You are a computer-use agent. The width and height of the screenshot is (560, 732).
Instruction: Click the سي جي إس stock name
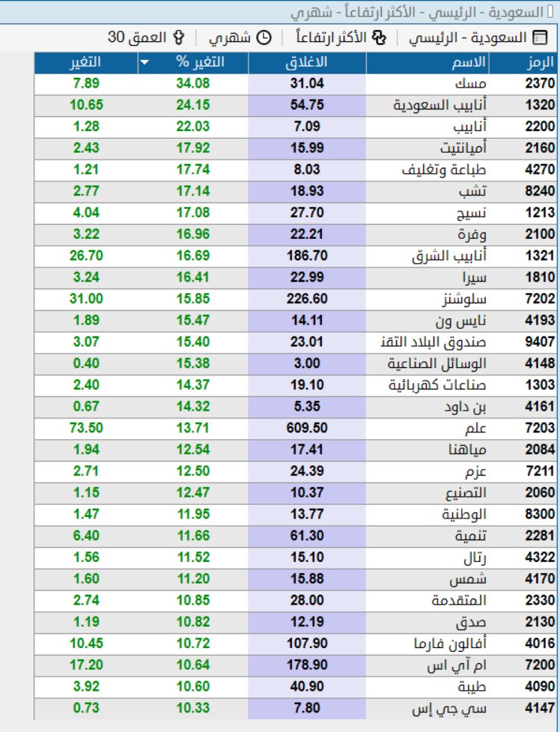[x=449, y=709]
